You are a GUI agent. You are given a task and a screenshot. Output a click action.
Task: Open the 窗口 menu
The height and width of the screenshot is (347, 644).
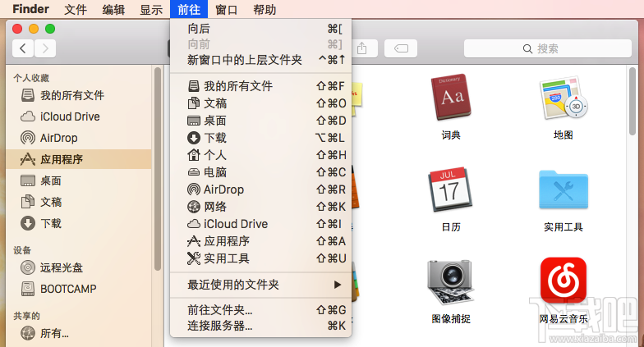point(227,9)
